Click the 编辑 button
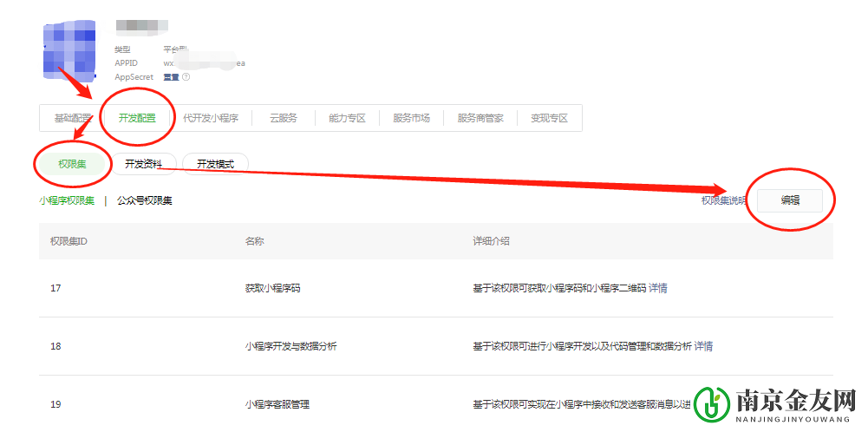Image resolution: width=868 pixels, height=432 pixels. [790, 200]
